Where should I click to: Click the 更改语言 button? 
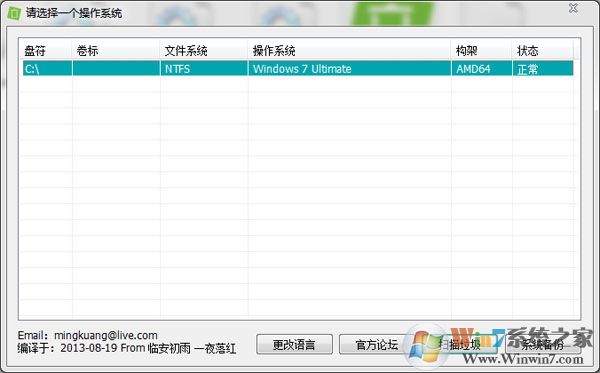[294, 345]
